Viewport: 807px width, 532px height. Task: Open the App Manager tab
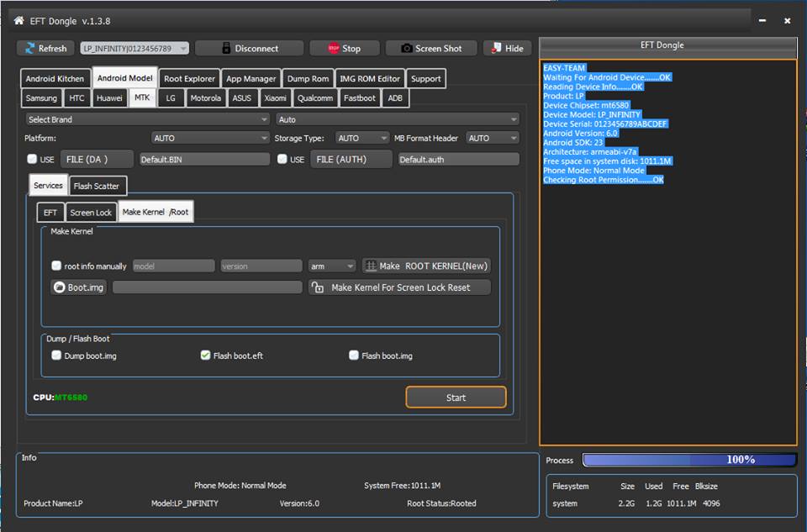click(x=251, y=79)
